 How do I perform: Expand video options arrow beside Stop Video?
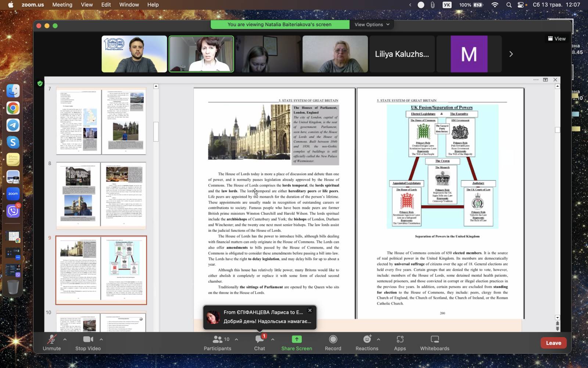101,339
